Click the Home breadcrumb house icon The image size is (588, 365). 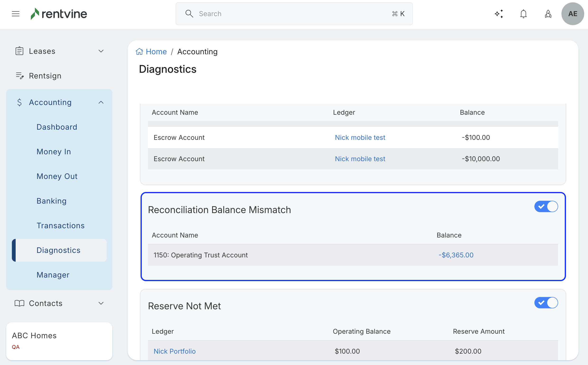139,52
